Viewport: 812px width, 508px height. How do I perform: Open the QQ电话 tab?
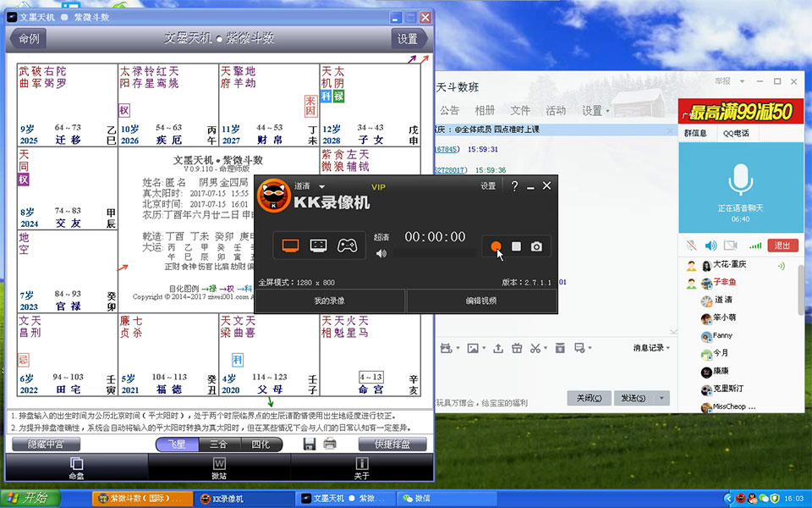click(x=736, y=133)
